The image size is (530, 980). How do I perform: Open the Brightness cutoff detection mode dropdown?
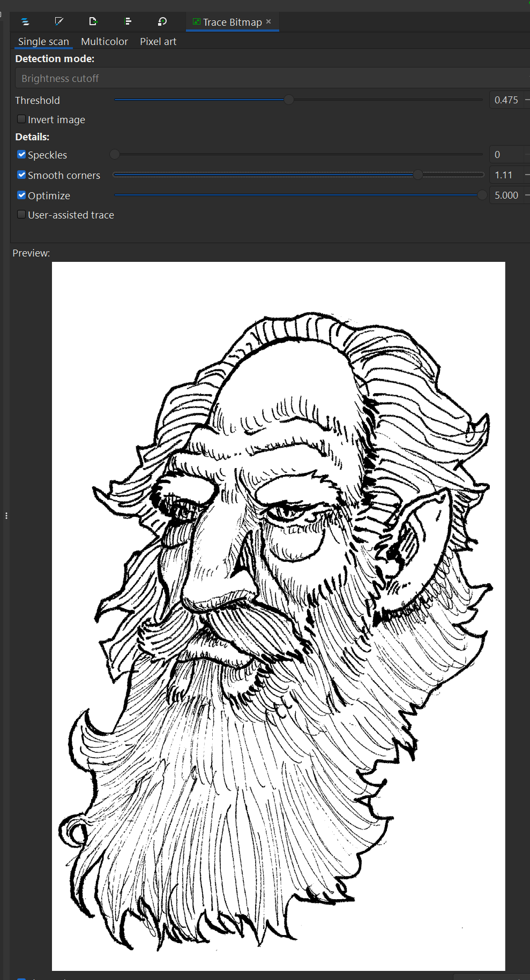click(x=272, y=78)
